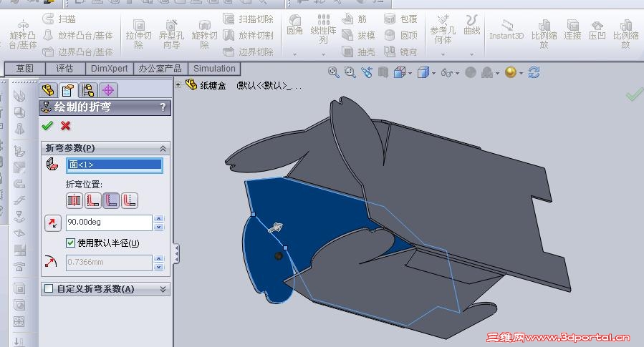Click the reverse direction button
The height and width of the screenshot is (347, 644).
(x=52, y=223)
